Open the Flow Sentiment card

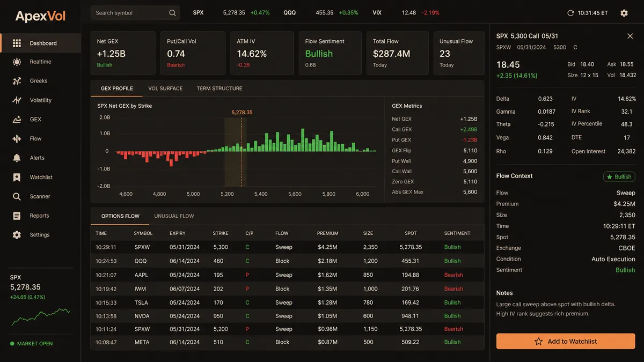tap(330, 53)
